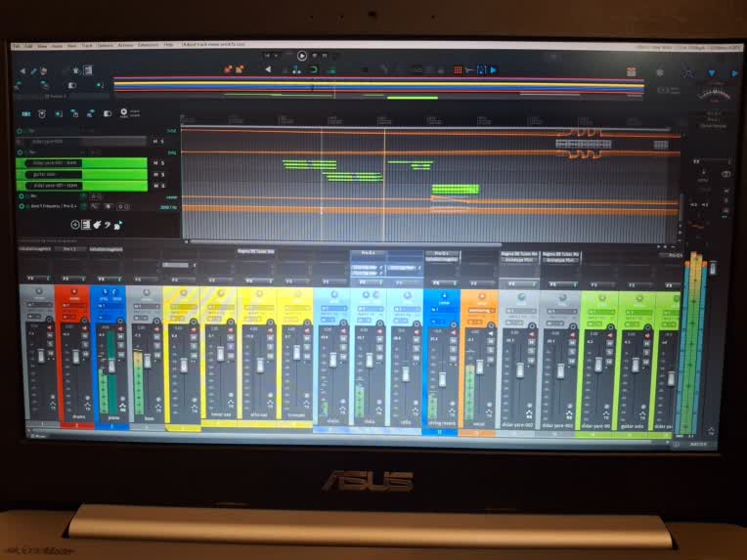747x560 pixels.
Task: Click the arrange view horizontal scrollbar
Action: 343,242
